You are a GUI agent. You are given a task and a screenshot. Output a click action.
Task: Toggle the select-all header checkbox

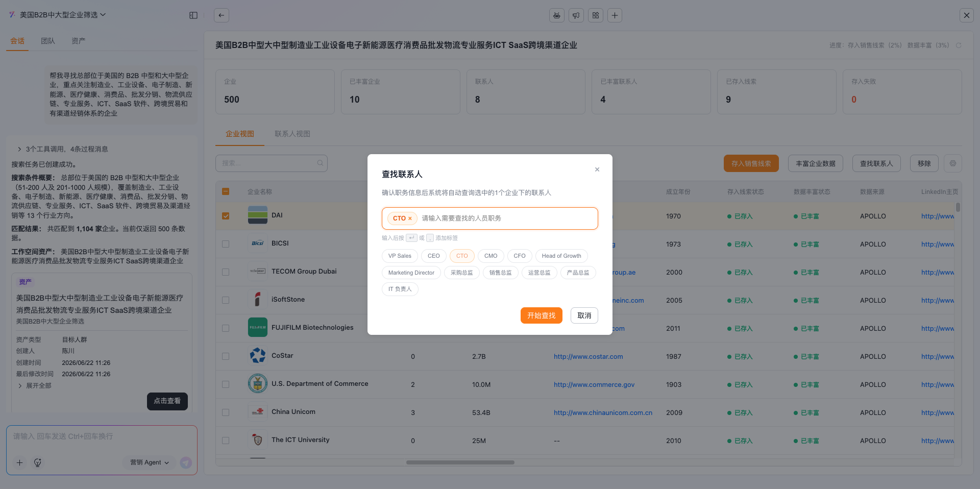pos(226,191)
